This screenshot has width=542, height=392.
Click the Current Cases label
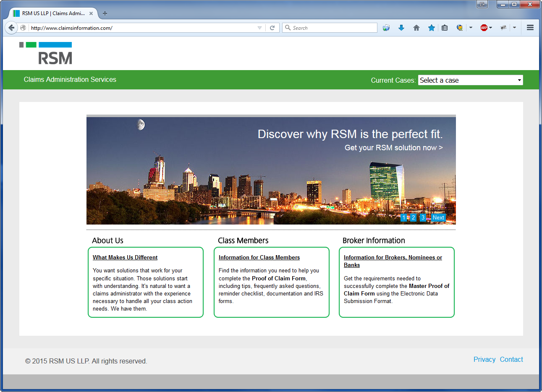coord(393,80)
